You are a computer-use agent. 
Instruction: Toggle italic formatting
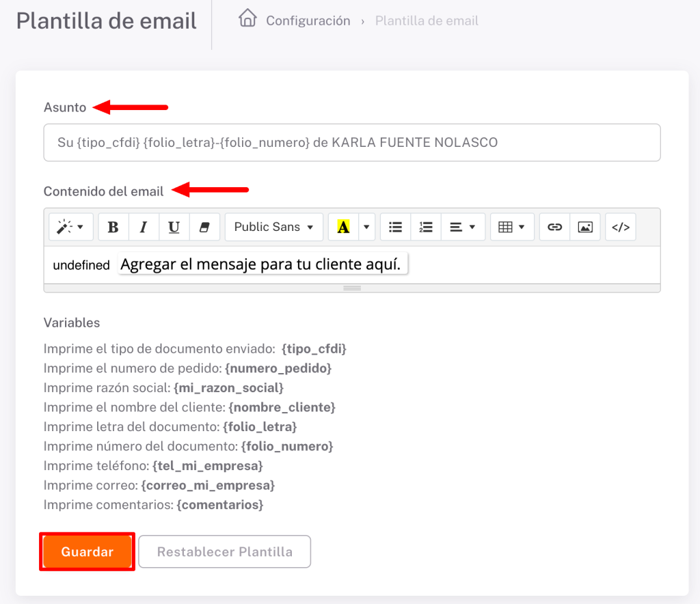click(144, 227)
